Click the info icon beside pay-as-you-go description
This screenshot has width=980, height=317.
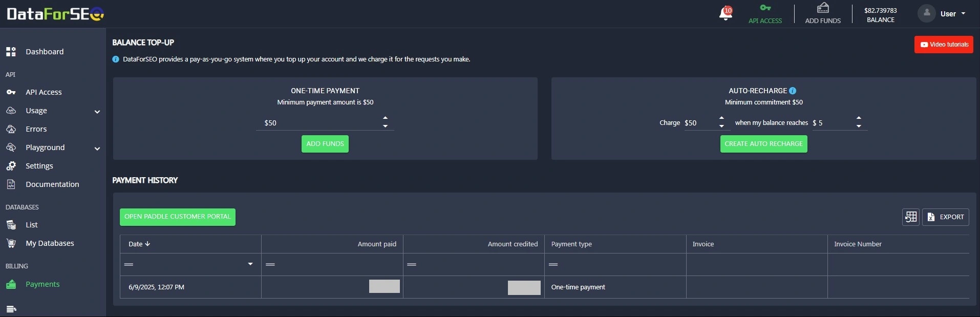(x=116, y=59)
